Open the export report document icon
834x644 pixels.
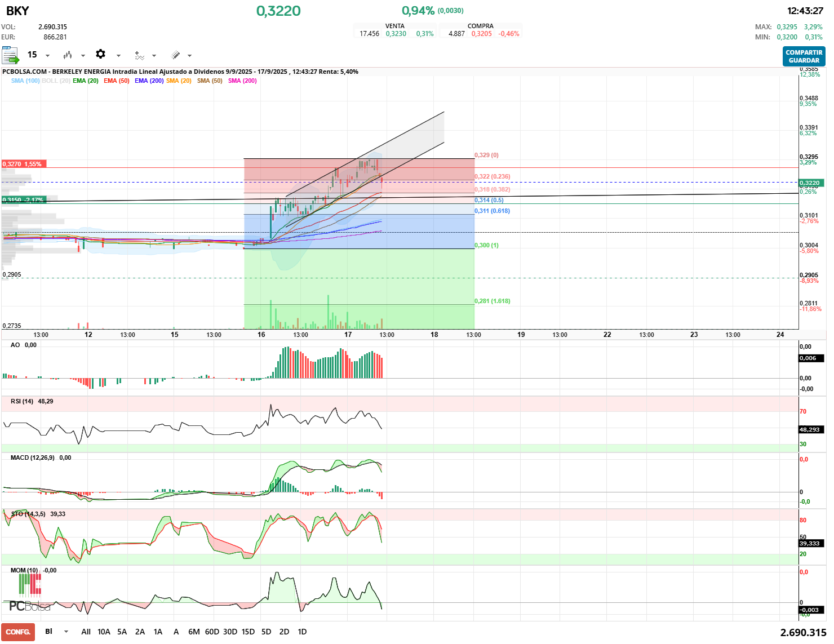(10, 55)
